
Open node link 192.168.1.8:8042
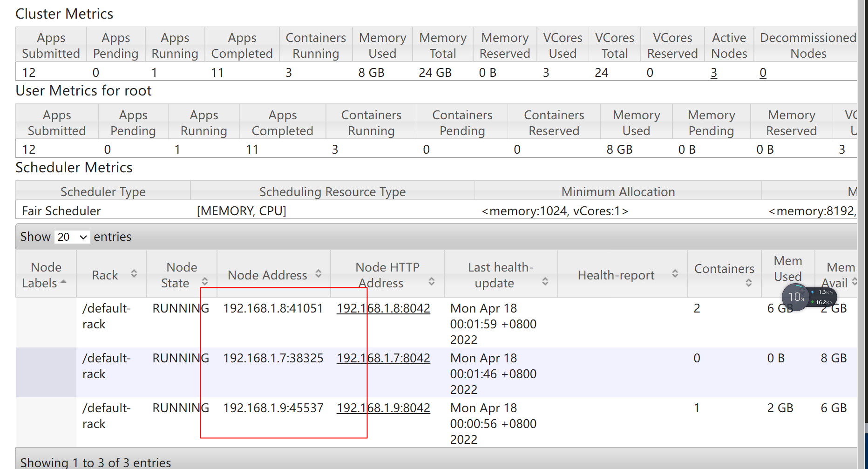383,308
